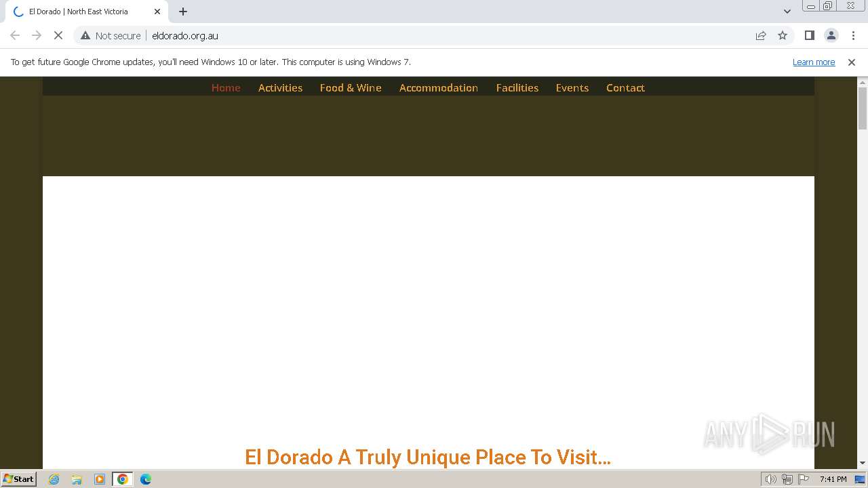The image size is (868, 488).
Task: Open Activities menu item
Action: [280, 87]
